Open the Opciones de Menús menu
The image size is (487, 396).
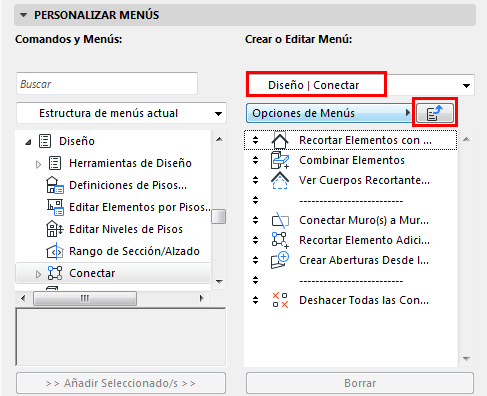[330, 113]
